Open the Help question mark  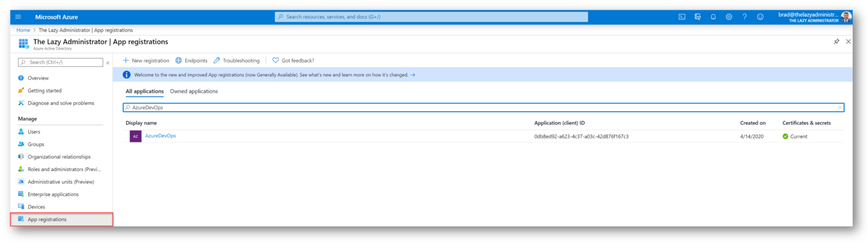[x=745, y=17]
